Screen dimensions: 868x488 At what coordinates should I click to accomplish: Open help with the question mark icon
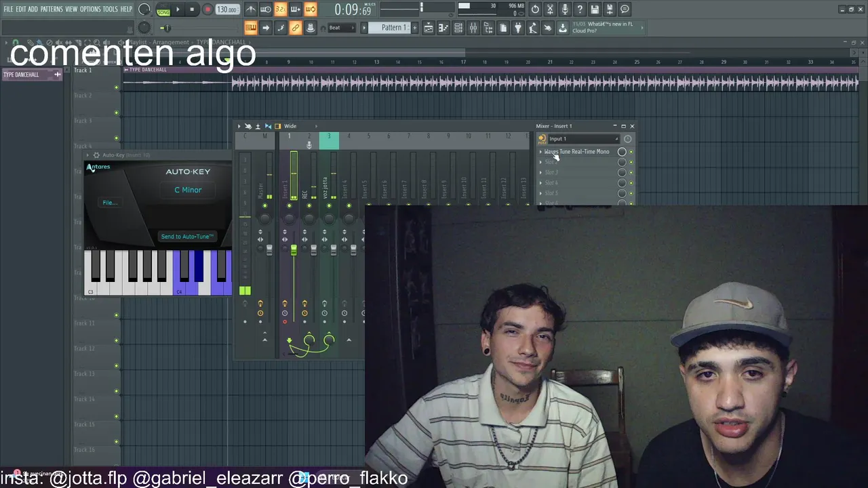(580, 9)
